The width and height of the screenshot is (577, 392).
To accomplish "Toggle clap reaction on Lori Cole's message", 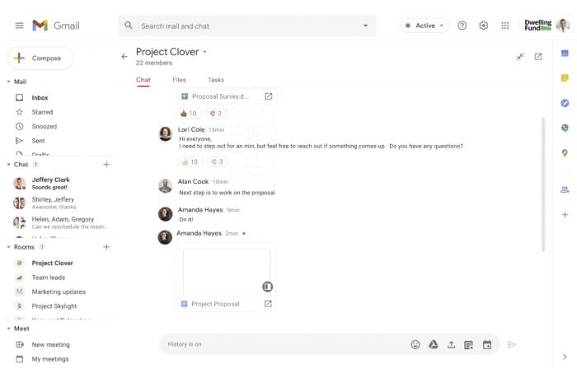I will point(218,161).
